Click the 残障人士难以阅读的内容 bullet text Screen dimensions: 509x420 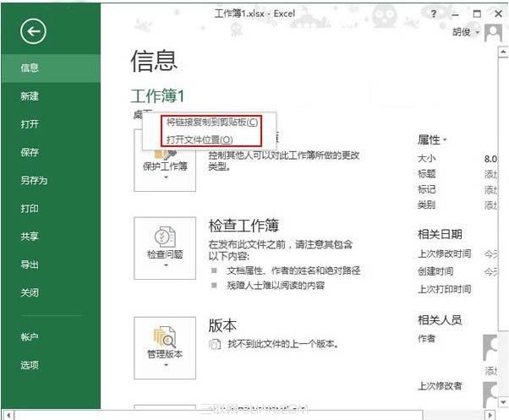click(x=276, y=286)
